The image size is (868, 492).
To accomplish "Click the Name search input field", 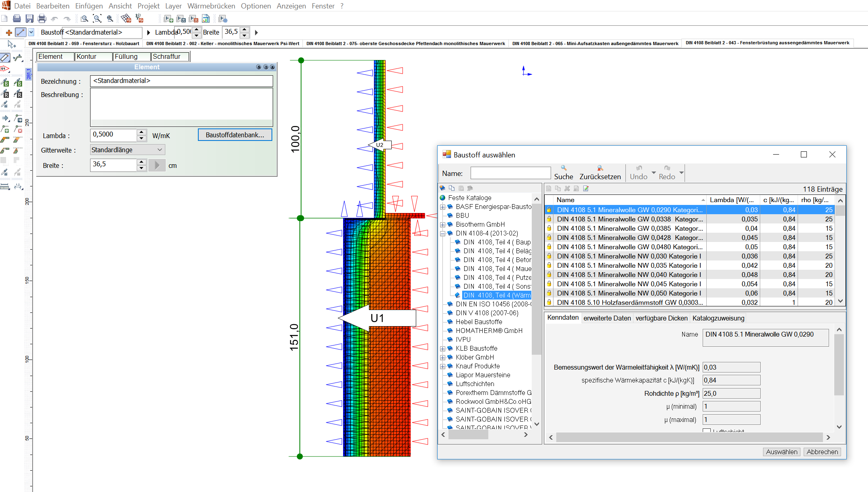I will tap(510, 173).
